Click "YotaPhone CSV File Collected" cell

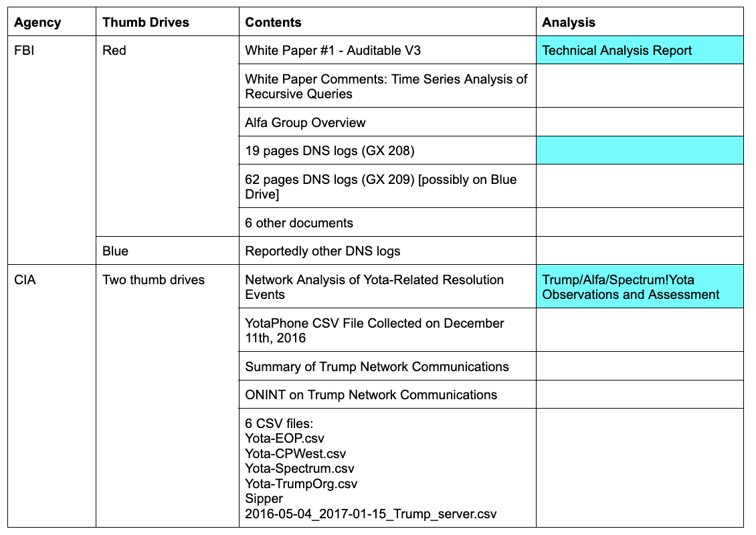pos(387,330)
